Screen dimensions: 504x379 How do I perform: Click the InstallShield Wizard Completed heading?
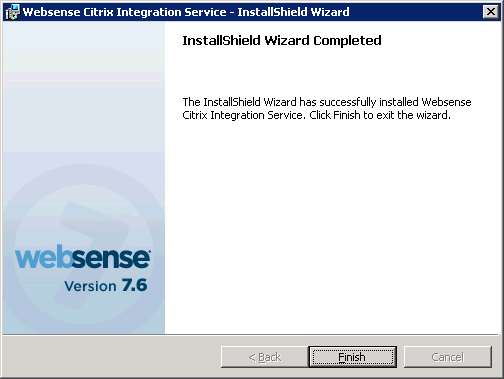click(282, 41)
